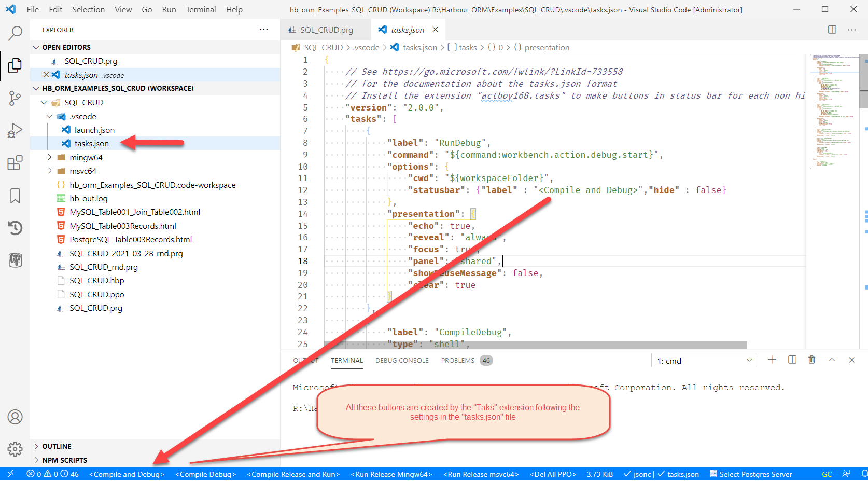The width and height of the screenshot is (868, 481).
Task: Open the Source Control view
Action: (x=15, y=98)
